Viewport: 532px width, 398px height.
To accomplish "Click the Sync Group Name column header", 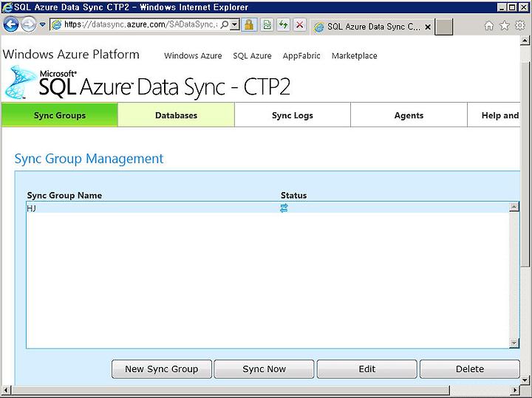I will pos(64,195).
